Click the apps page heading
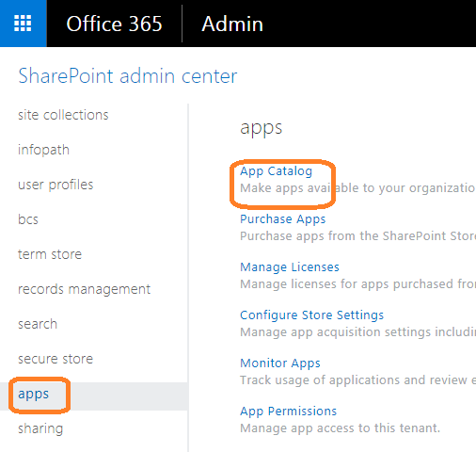The width and height of the screenshot is (476, 452). click(262, 128)
